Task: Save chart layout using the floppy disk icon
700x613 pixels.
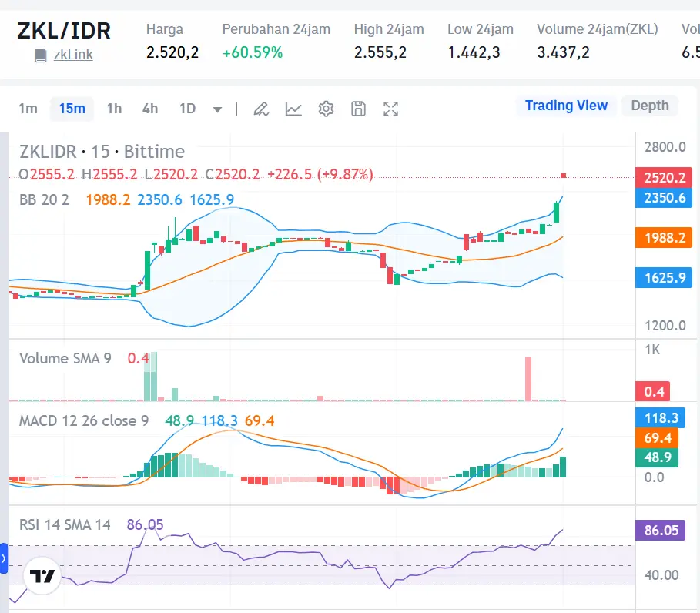Action: pos(358,109)
